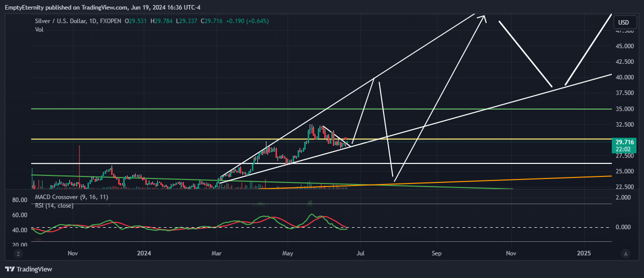This screenshot has width=644, height=278.
Task: Select the Vol indicator label
Action: pos(39,30)
